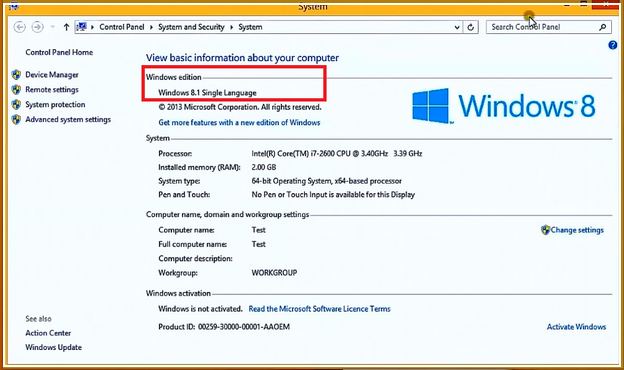Screen dimensions: 624x370
Task: Click the processor value Intel Core i7-2600
Action: tap(337, 154)
